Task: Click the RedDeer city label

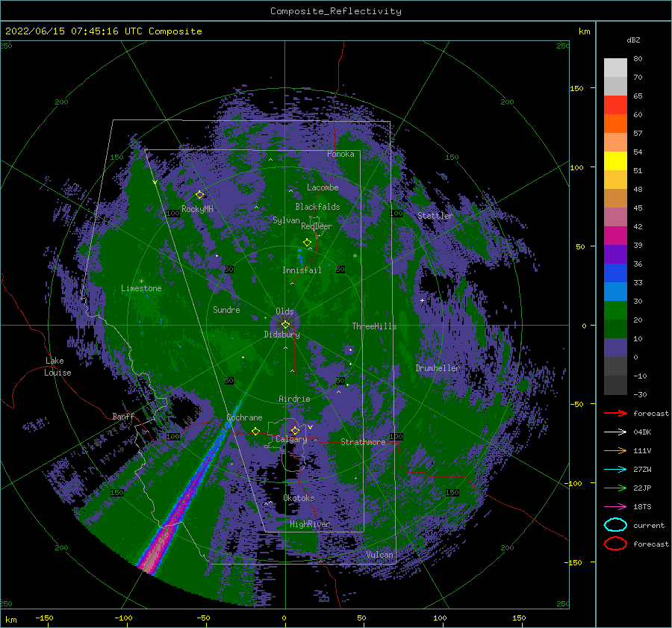Action: click(317, 226)
